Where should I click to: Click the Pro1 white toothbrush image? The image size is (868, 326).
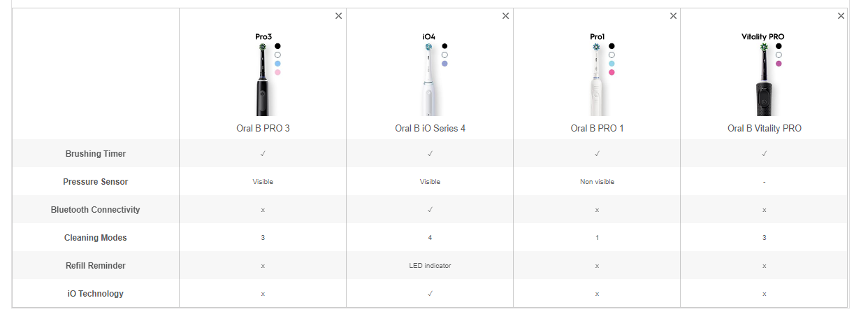(596, 80)
